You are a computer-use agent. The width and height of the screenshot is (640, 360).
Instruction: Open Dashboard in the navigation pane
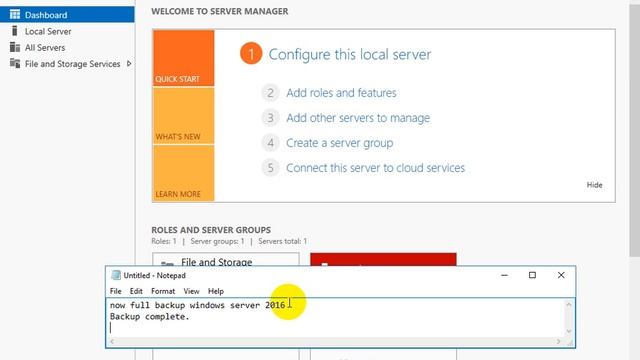(67, 15)
